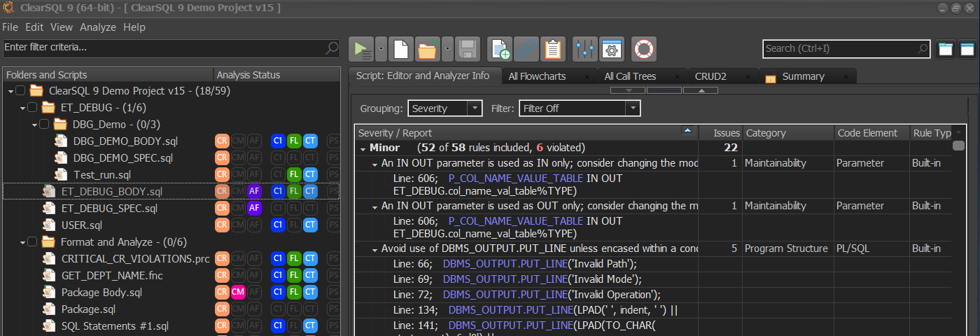980x336 pixels.
Task: Open the File menu
Action: [10, 27]
